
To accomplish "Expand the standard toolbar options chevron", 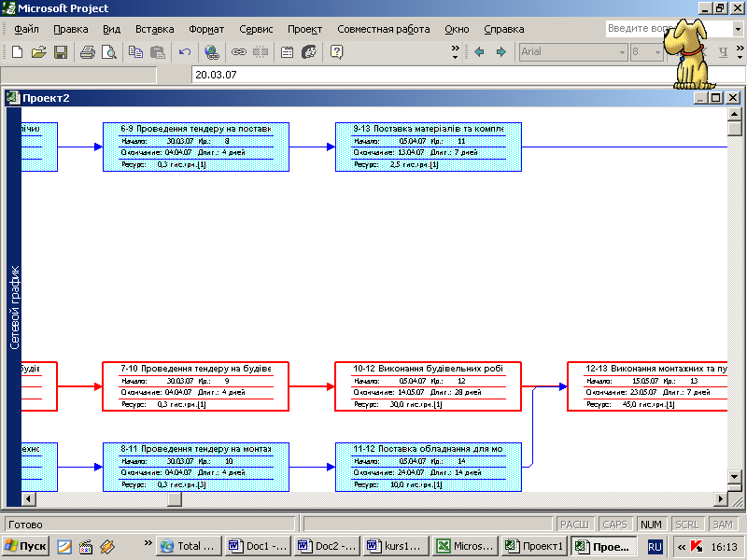I will pyautogui.click(x=456, y=52).
